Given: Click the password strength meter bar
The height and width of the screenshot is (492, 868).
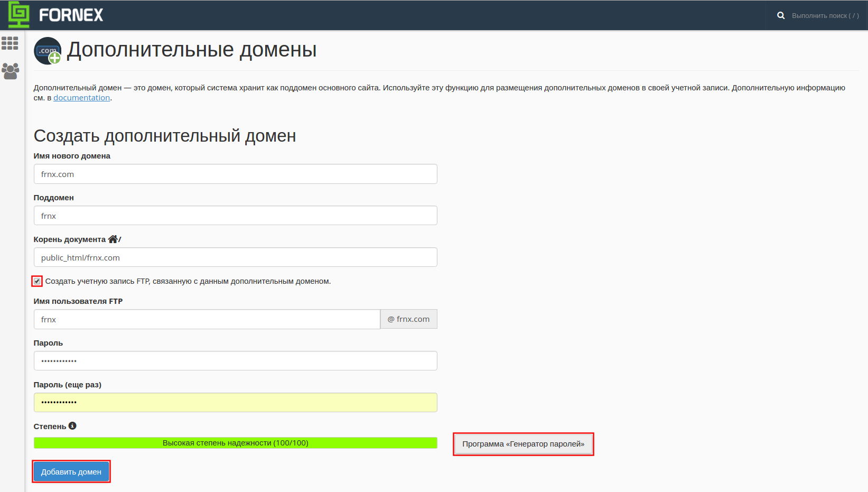Looking at the screenshot, I should 236,443.
